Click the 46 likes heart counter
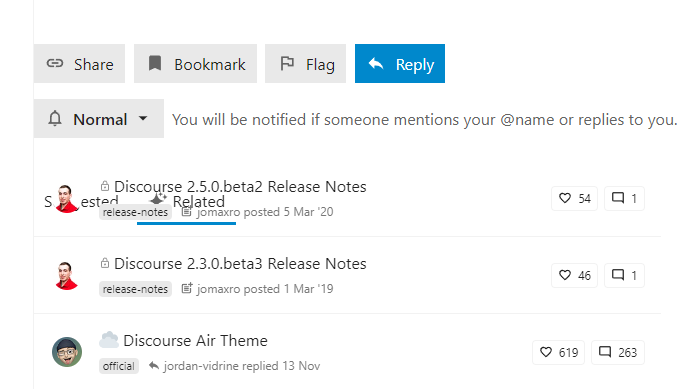The image size is (700, 389). [x=575, y=275]
